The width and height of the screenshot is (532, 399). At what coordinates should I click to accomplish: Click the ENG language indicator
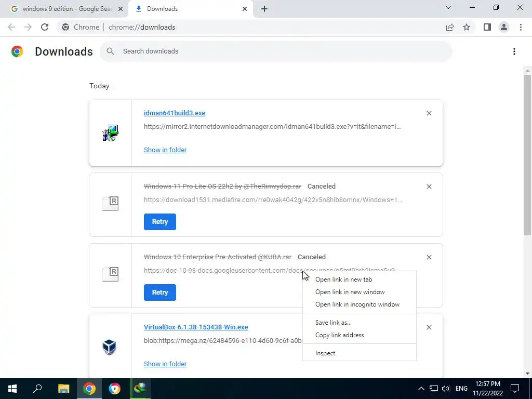click(x=461, y=389)
